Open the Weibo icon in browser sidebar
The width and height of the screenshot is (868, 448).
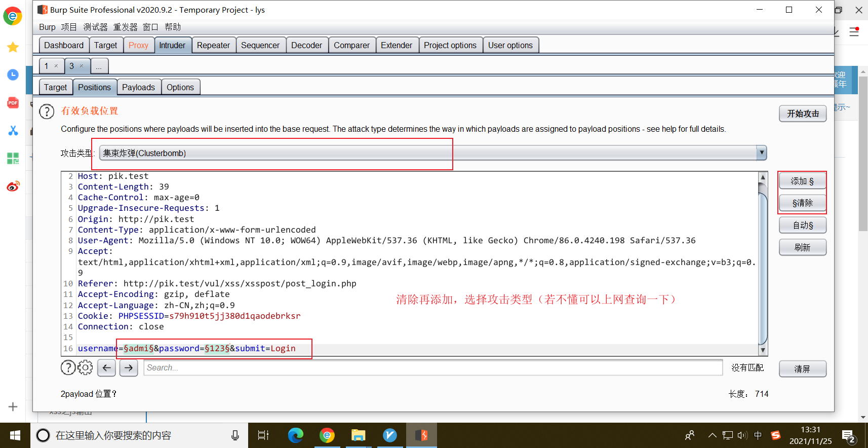[x=13, y=186]
